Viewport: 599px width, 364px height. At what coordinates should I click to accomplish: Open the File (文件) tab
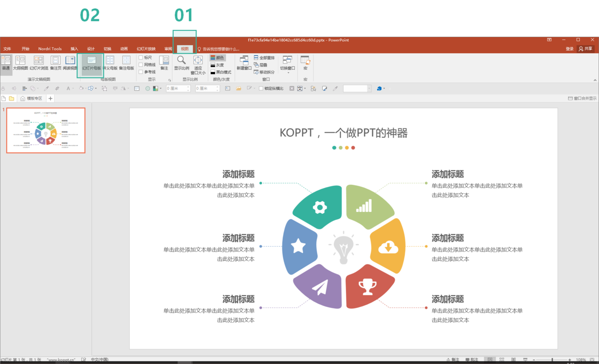click(7, 49)
